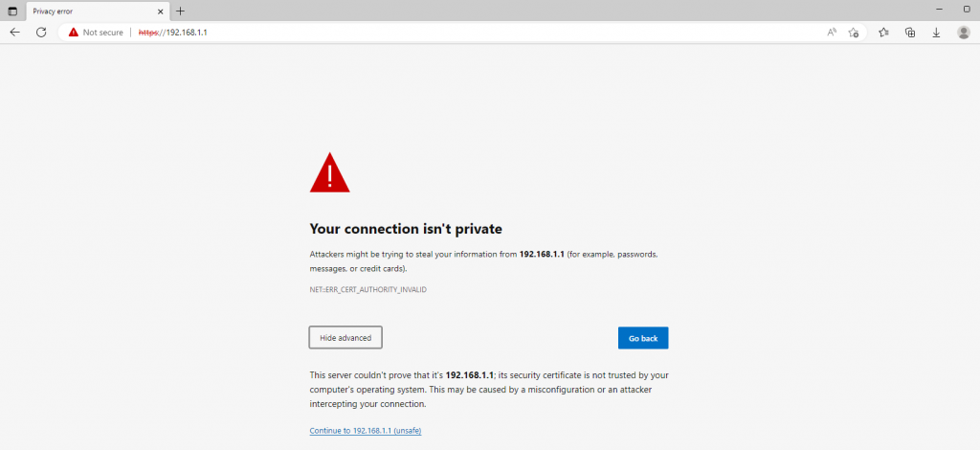Minimize the browser window
Image resolution: width=980 pixels, height=450 pixels.
tap(940, 10)
